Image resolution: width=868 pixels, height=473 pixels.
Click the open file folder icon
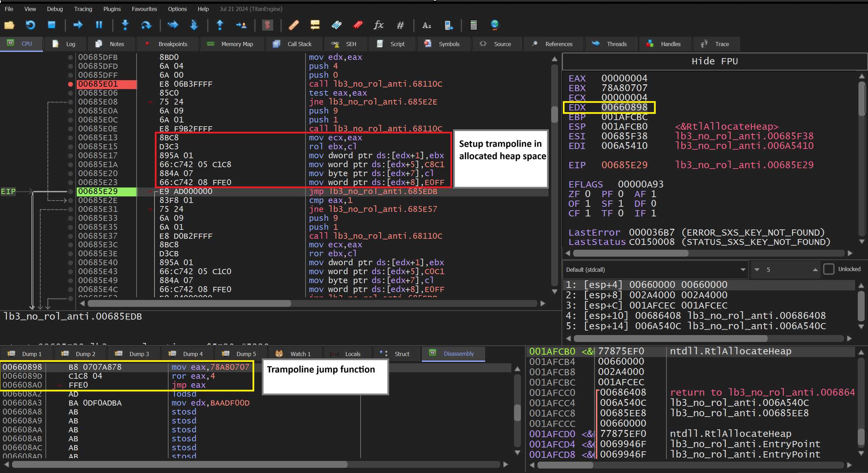[x=9, y=25]
